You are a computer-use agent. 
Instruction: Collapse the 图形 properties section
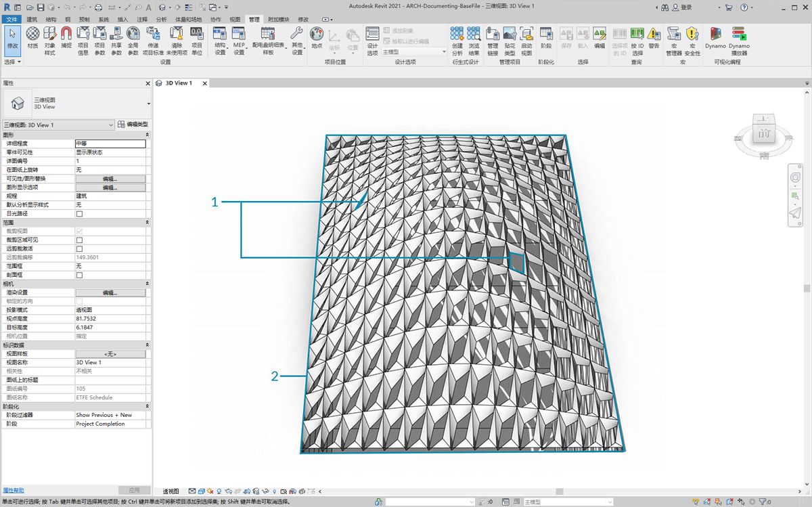tap(147, 135)
